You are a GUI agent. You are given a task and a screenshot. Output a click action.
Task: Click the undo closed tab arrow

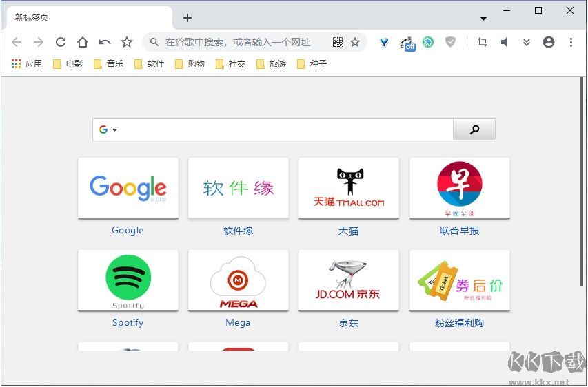pos(105,42)
